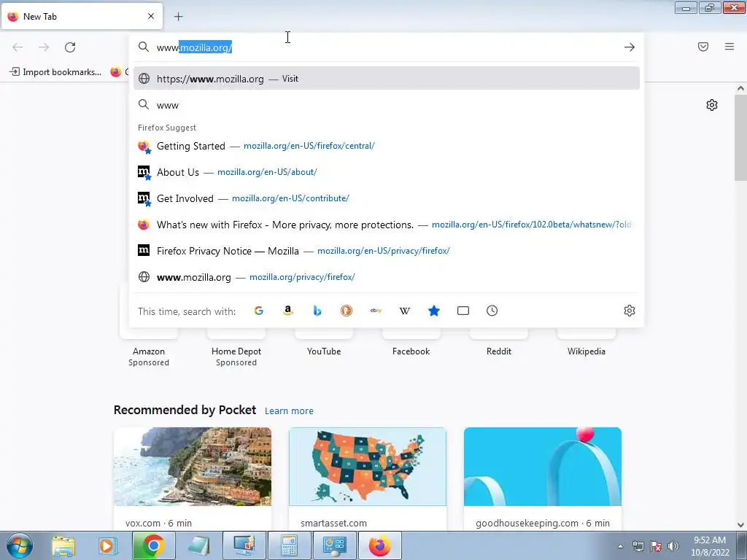Open the vox.com coastal town story thumbnail
This screenshot has height=560, width=747.
pyautogui.click(x=193, y=467)
